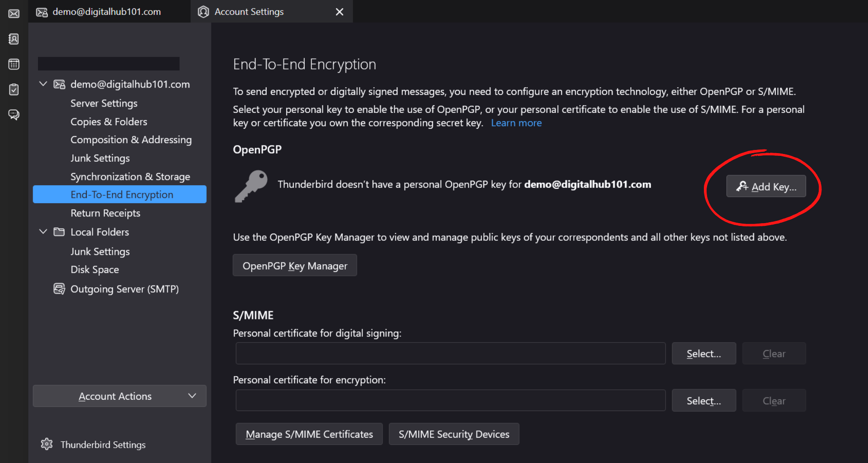This screenshot has height=463, width=868.
Task: Click the OpenPGP key image
Action: (x=251, y=186)
